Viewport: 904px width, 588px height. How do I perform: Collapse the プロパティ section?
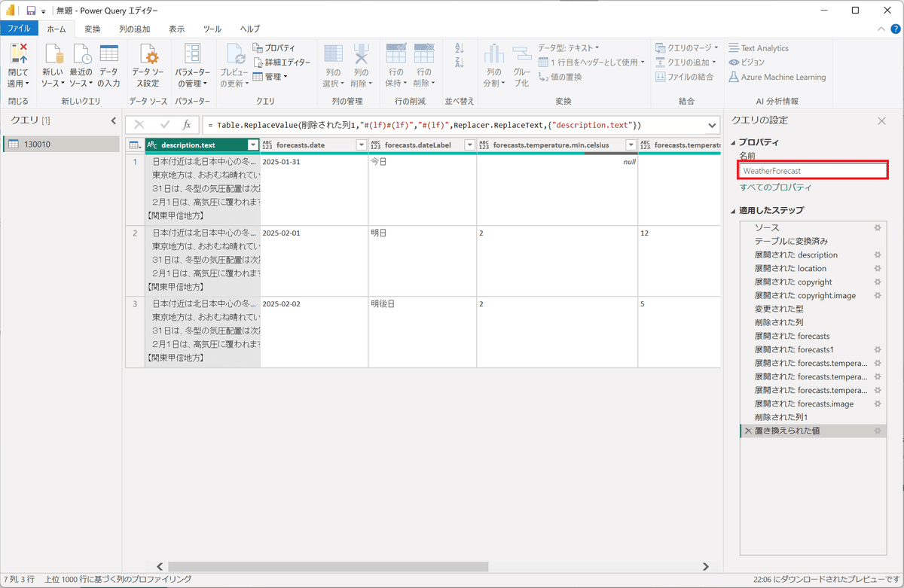[x=733, y=142]
